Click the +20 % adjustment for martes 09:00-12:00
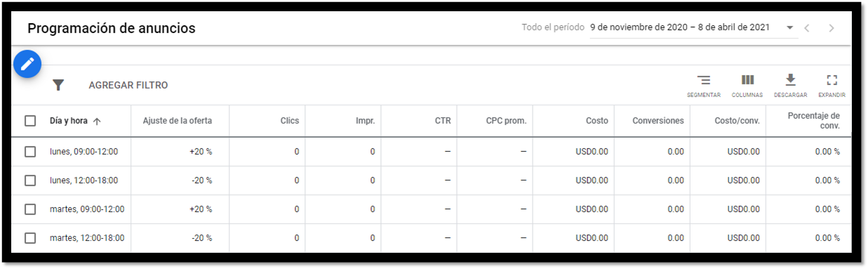Viewport: 868px width, 269px height. [x=201, y=209]
